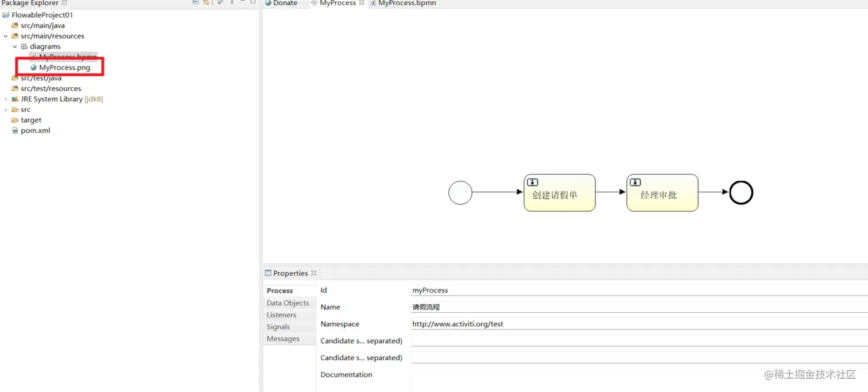
Task: Click the empty field above Documentation
Action: 639,358
